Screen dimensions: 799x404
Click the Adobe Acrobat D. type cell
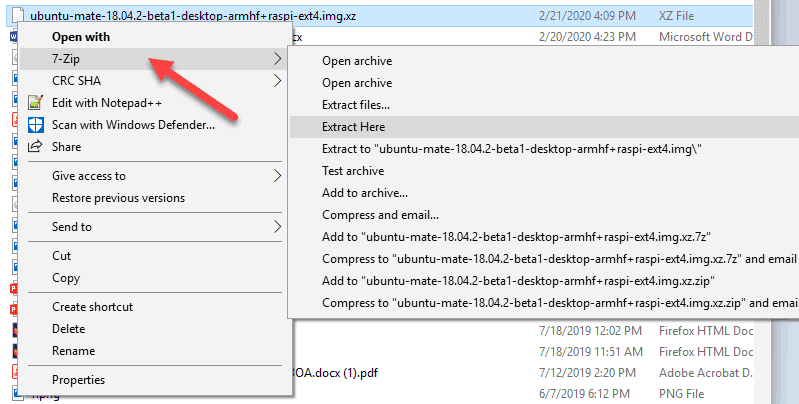[705, 372]
